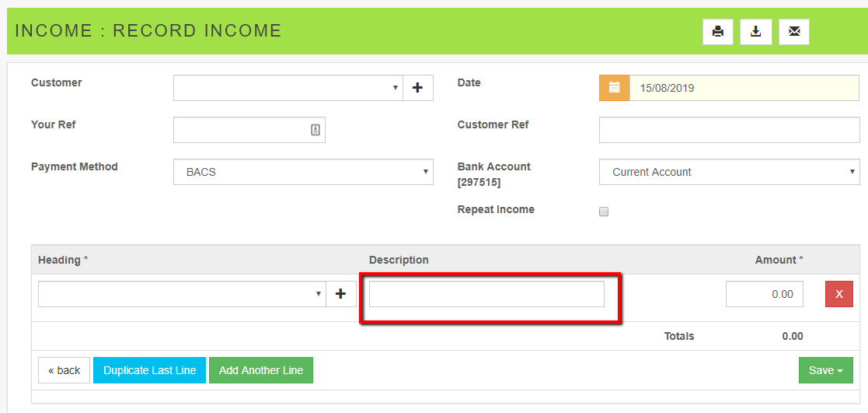Click the Totals label
This screenshot has height=413, width=868.
coord(679,336)
